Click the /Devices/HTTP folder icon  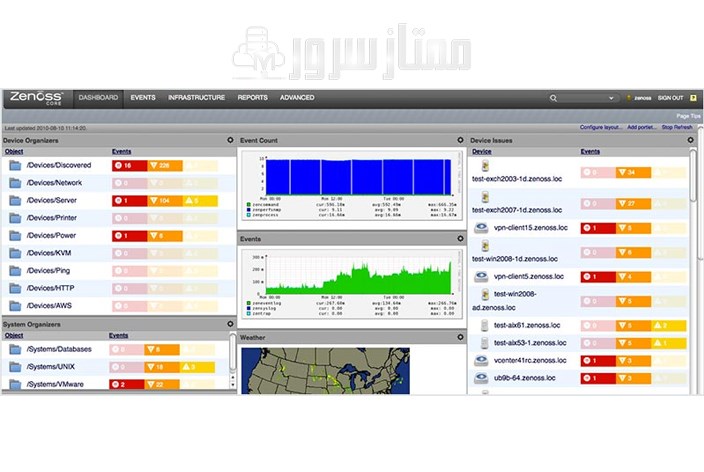[x=15, y=288]
